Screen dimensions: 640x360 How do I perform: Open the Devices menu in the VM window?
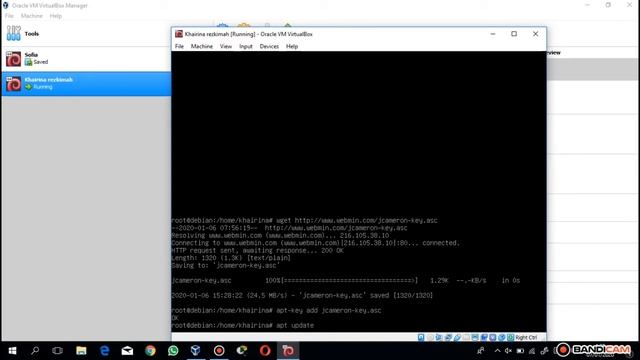pos(269,47)
